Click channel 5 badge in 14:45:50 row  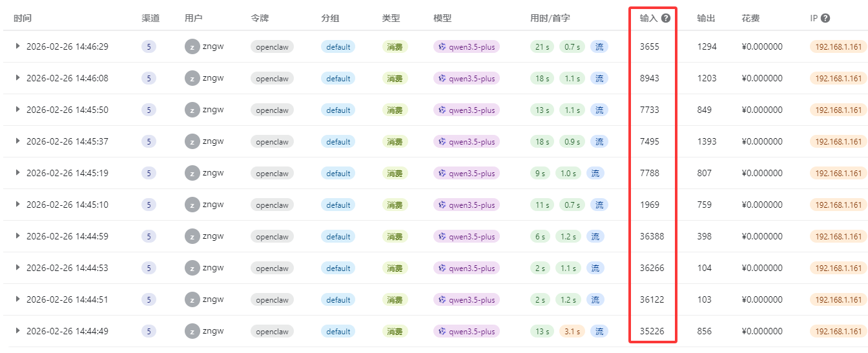149,110
